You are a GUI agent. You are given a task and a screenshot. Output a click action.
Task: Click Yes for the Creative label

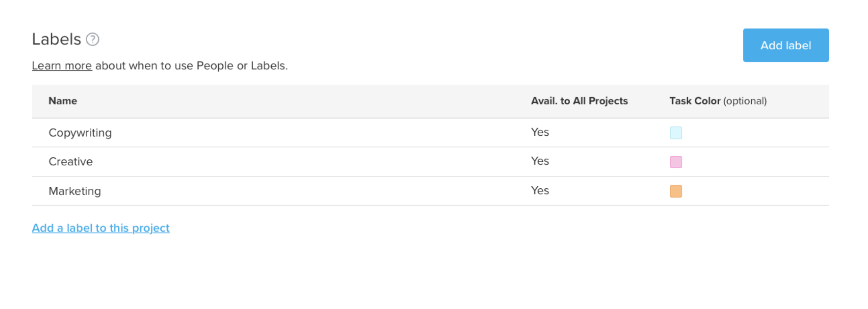point(540,161)
